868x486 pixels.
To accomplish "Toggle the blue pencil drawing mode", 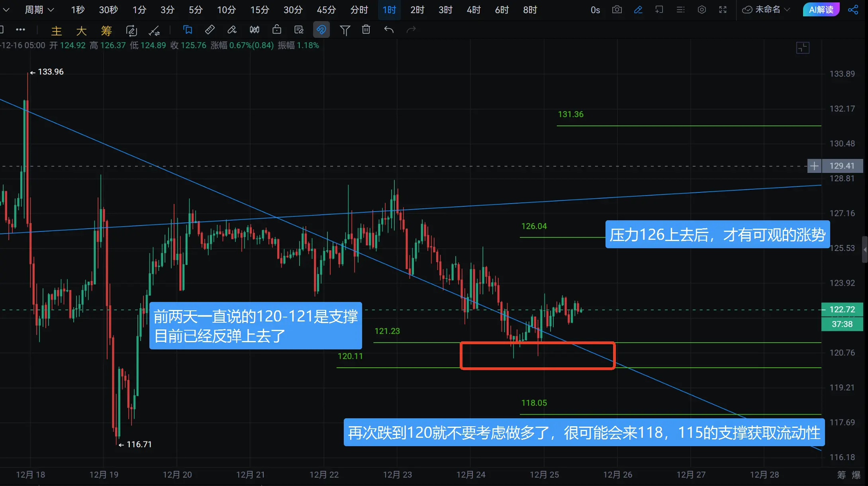I will [x=638, y=10].
